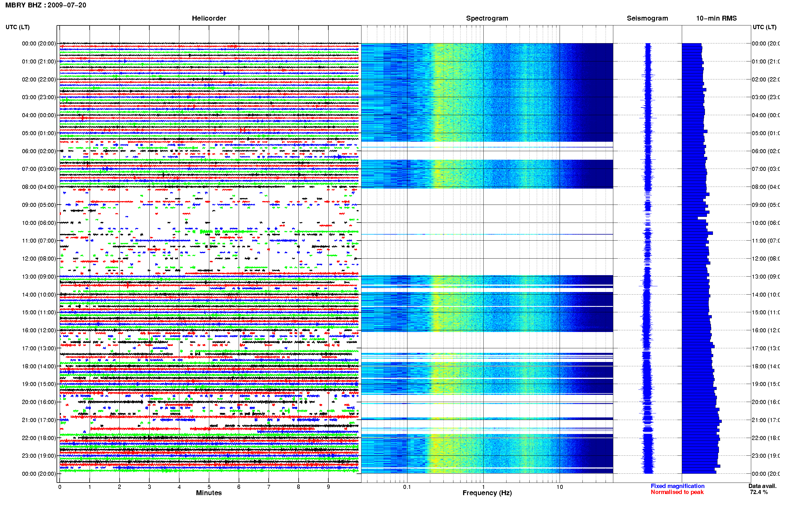Viewport: 812px width, 508px height.
Task: Select the 'Helicorder' panel heading
Action: point(209,18)
